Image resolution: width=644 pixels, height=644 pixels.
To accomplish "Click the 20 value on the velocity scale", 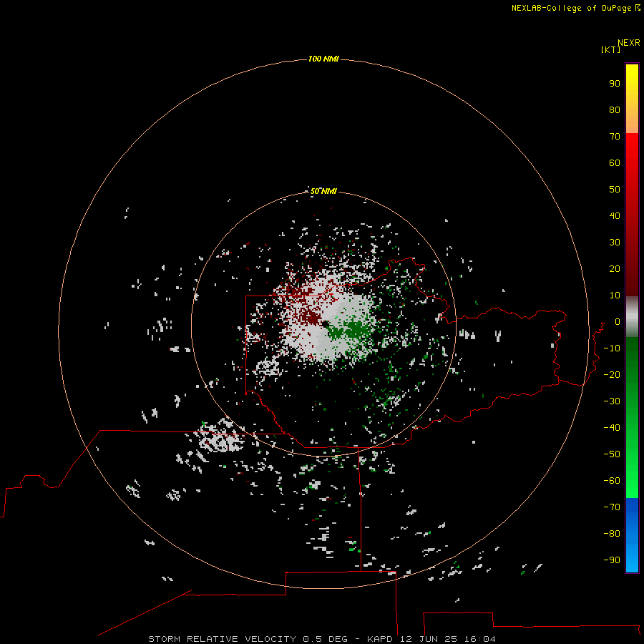I will [x=615, y=268].
